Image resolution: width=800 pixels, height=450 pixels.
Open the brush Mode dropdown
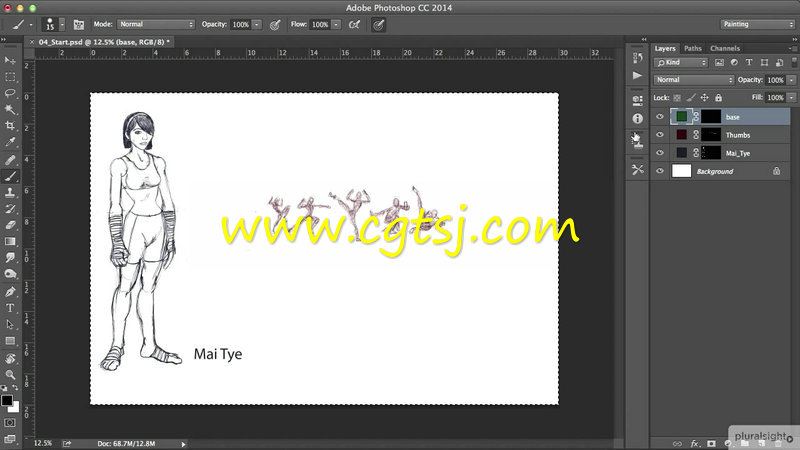pos(156,24)
